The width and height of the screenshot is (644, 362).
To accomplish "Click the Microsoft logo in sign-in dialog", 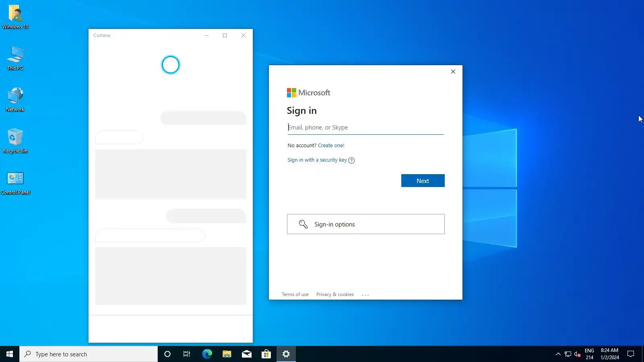I will tap(308, 93).
